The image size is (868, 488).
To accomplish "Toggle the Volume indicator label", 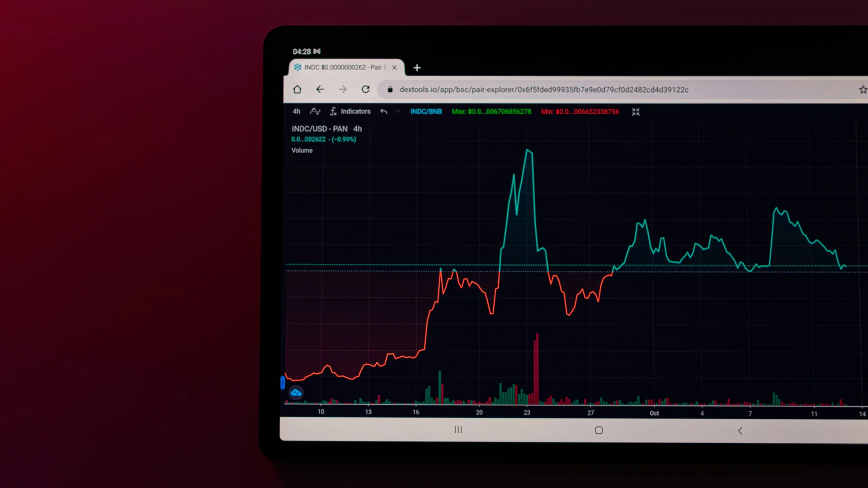I will tap(302, 150).
